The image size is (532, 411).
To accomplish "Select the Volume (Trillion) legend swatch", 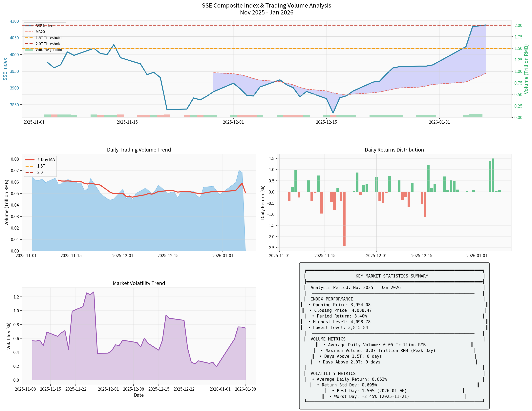I will point(29,50).
